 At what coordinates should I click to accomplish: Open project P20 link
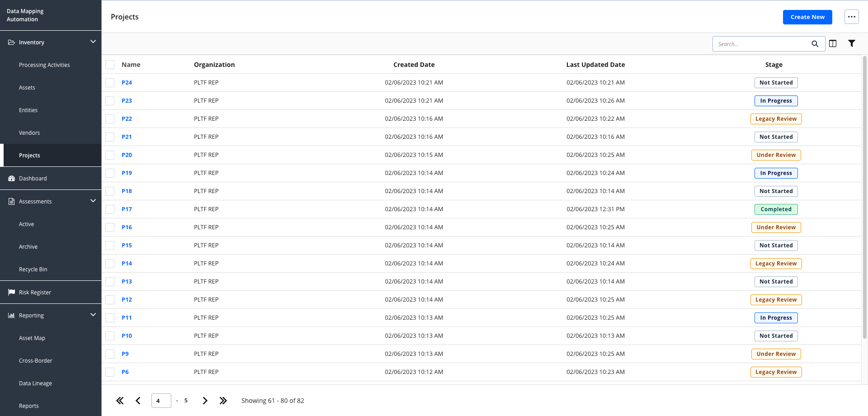[x=127, y=155]
